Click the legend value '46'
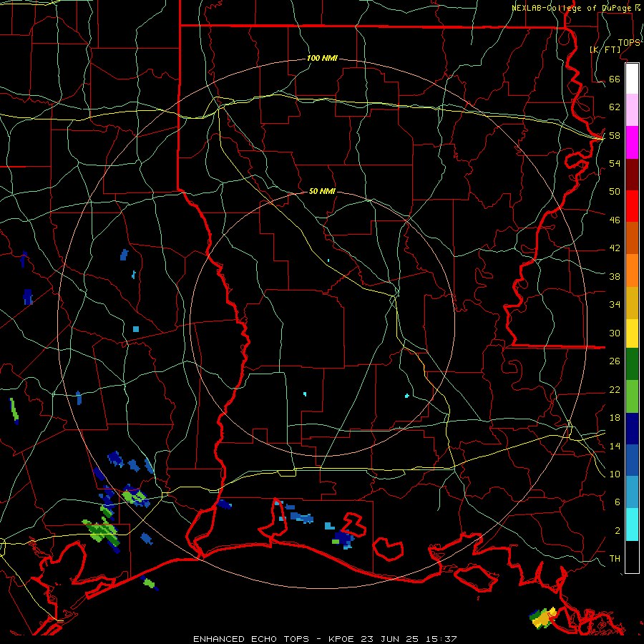The image size is (644, 644). coord(615,220)
